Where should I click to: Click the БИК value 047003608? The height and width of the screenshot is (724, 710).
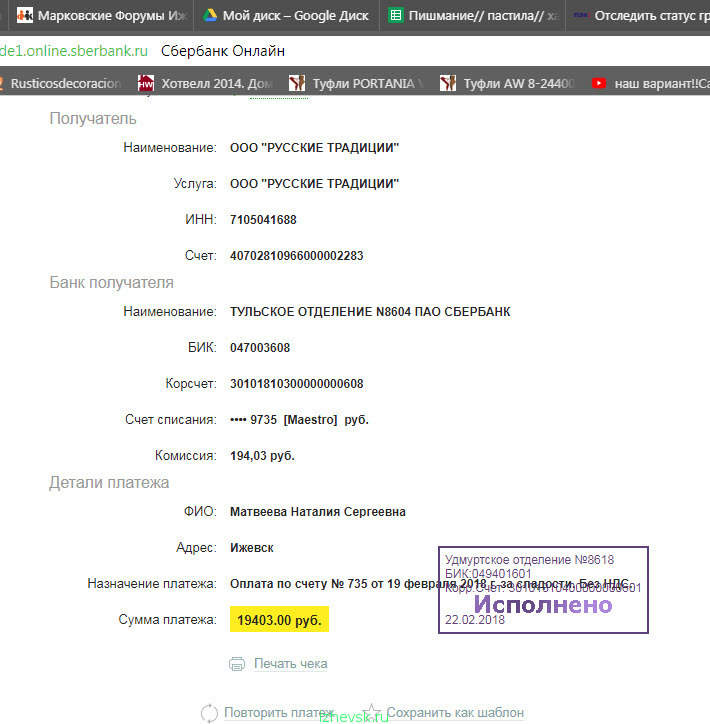click(x=260, y=348)
